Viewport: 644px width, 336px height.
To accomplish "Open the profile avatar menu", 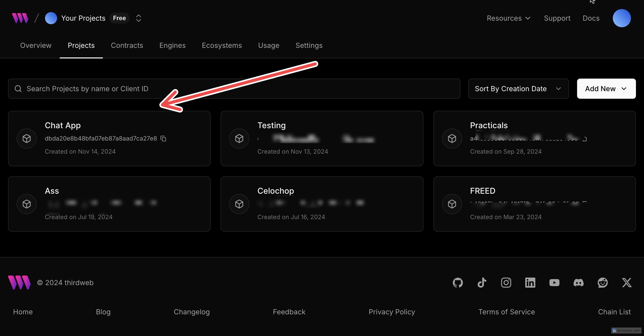I will (622, 18).
